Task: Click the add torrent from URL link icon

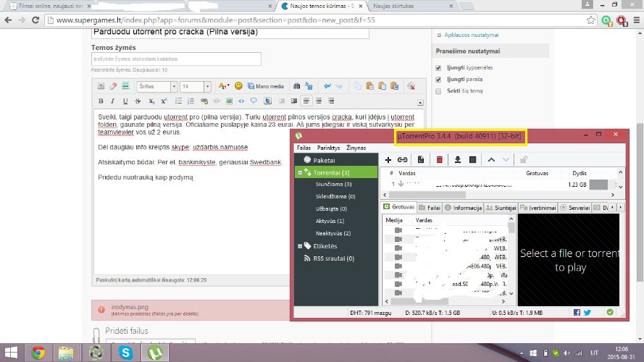Action: (403, 160)
